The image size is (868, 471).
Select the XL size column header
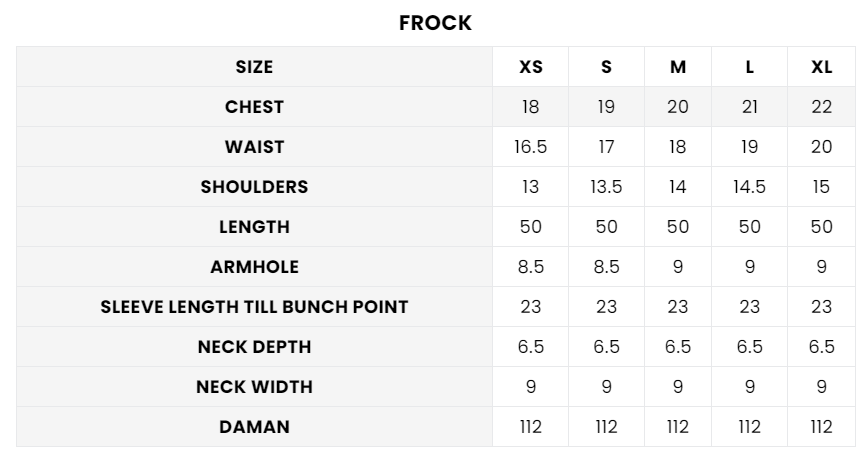(x=822, y=67)
